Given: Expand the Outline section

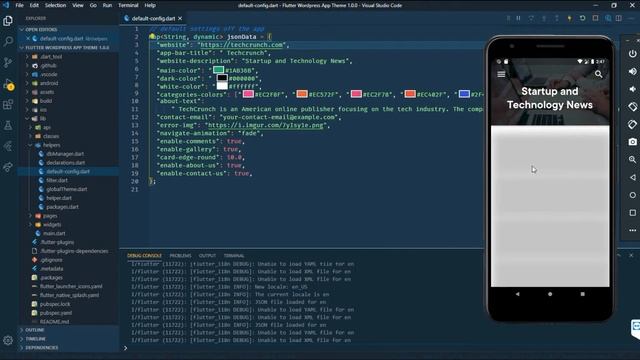Looking at the screenshot, I should coord(68,330).
